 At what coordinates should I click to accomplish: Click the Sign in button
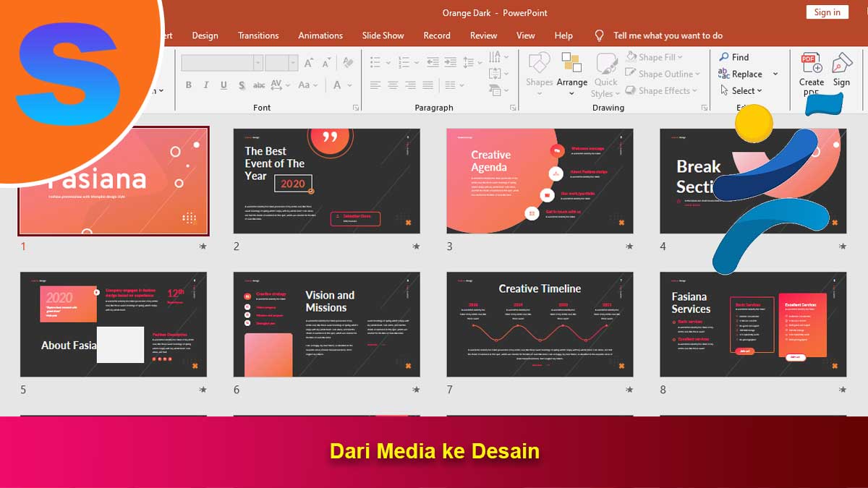[x=827, y=12]
